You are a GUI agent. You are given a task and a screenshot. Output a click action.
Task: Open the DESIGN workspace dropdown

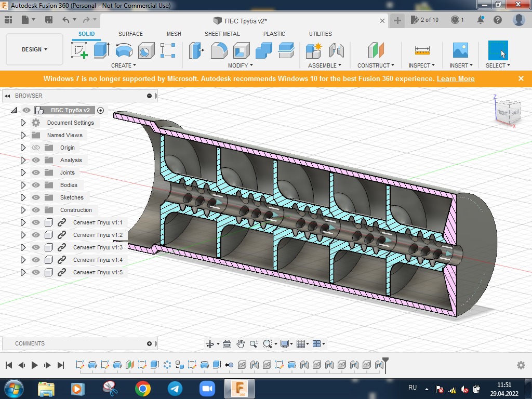coord(34,49)
